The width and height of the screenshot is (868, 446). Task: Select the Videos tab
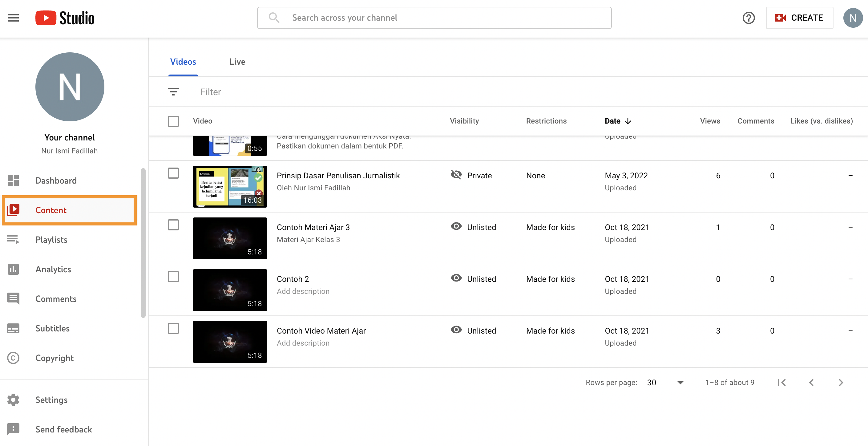coord(183,62)
